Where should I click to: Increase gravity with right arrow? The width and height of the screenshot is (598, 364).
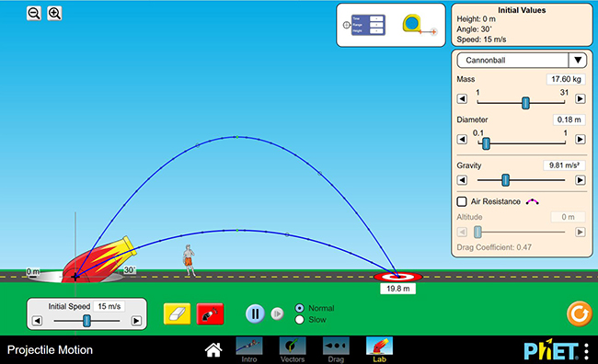tap(581, 180)
